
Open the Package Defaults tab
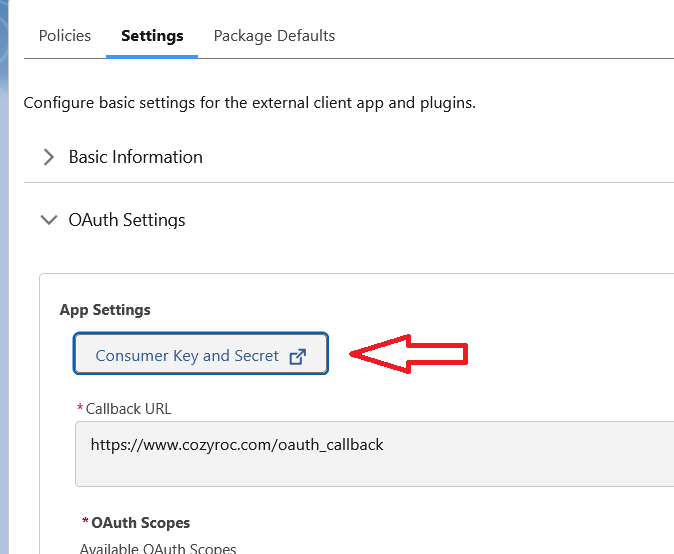coord(274,36)
